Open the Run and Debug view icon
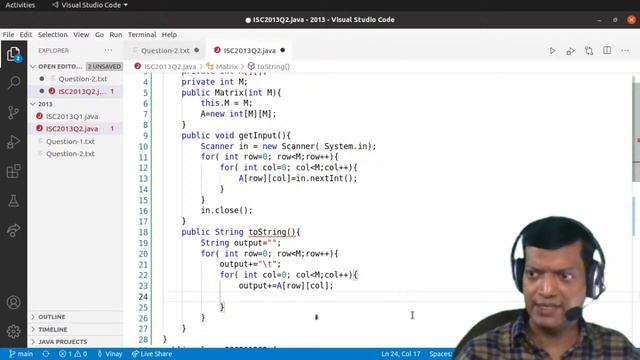Screen dimensions: 640x360 (x=13, y=142)
